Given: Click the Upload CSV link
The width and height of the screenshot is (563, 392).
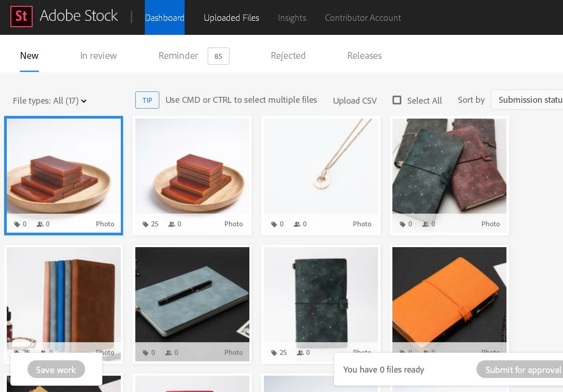Looking at the screenshot, I should [355, 100].
